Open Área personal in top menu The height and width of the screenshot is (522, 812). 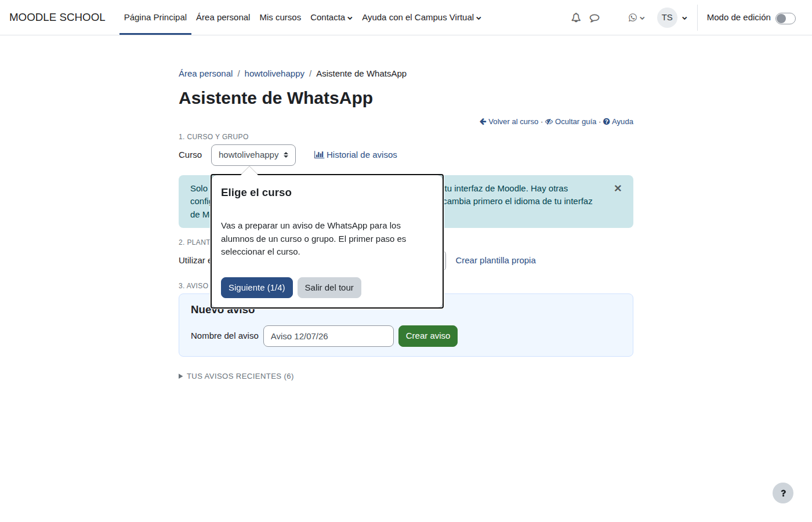tap(223, 17)
